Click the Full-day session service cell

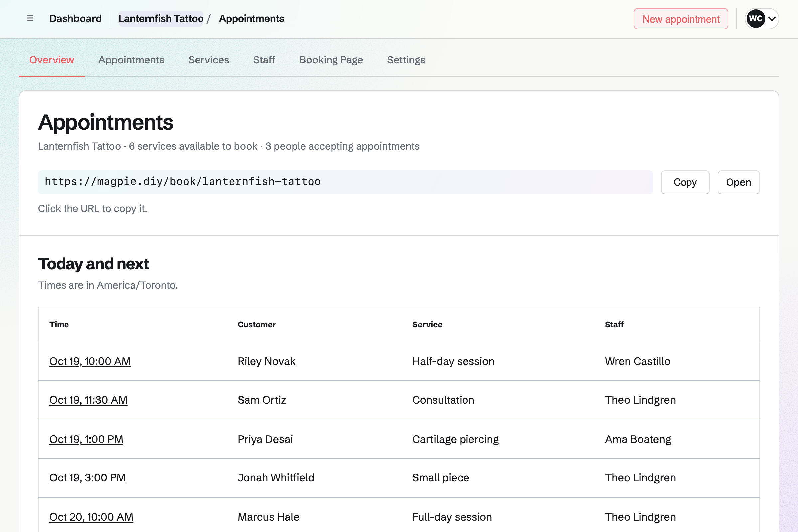click(x=452, y=517)
